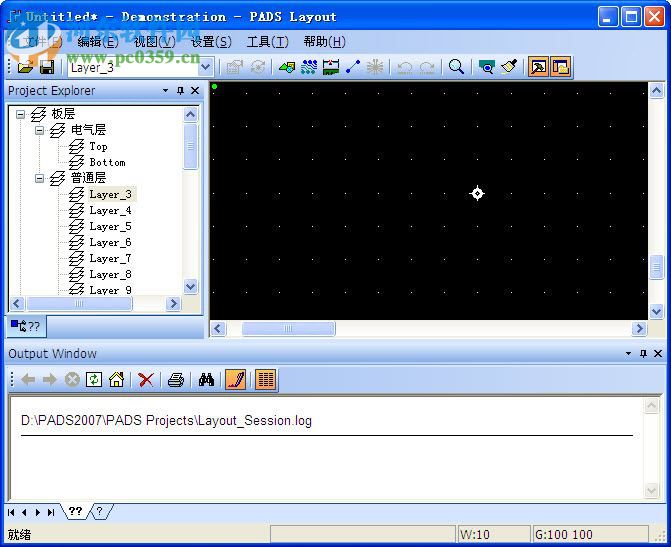Click Project Explorer horizontal scroll right arrow
Image resolution: width=671 pixels, height=547 pixels.
173,303
